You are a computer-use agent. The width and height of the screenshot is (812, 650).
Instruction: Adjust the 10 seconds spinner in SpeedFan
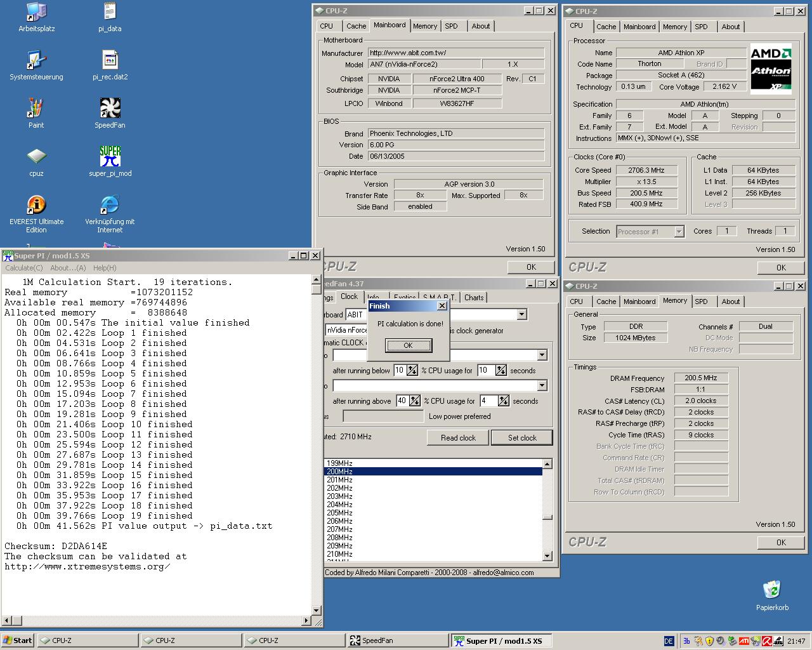(501, 370)
